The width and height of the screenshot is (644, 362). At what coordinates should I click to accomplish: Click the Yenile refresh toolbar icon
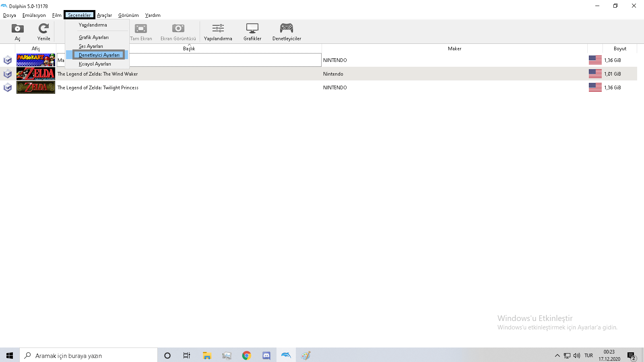43,29
